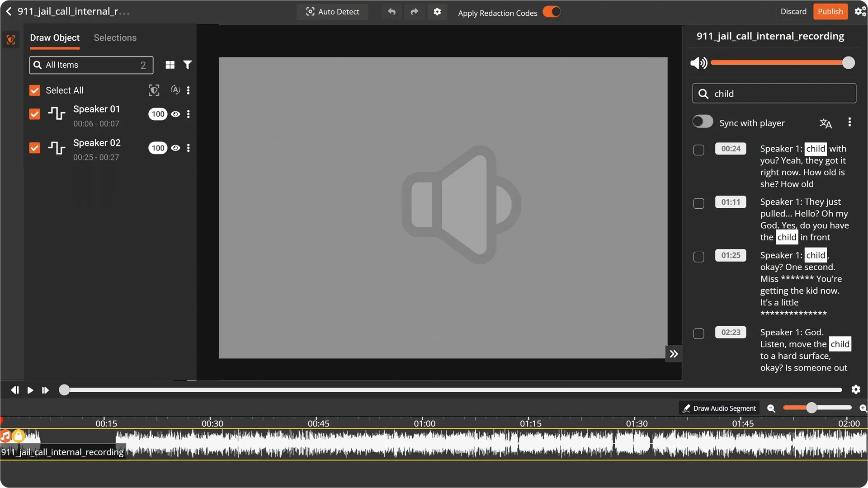Adjust the volume slider handle
This screenshot has width=868, height=488.
849,63
